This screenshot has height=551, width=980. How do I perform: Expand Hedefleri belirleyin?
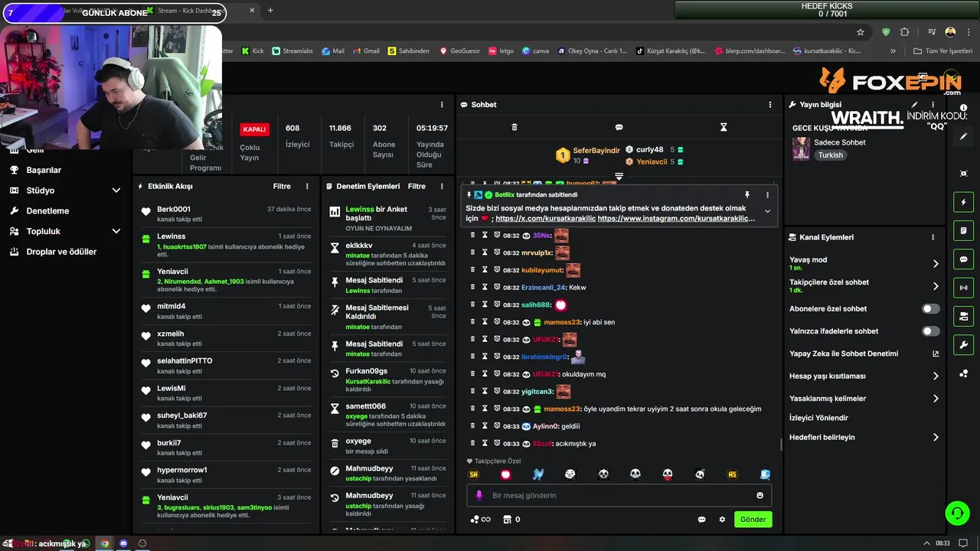click(936, 438)
